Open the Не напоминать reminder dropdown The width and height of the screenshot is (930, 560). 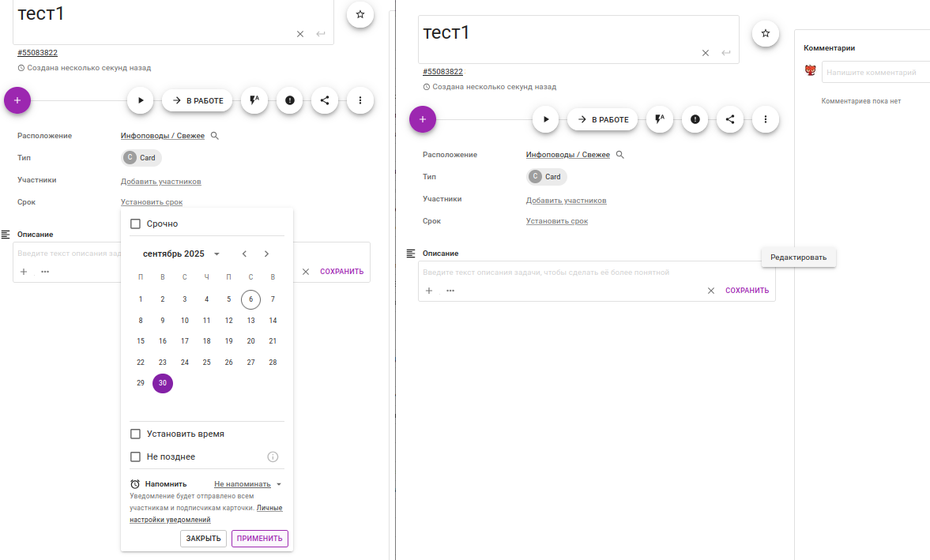[x=248, y=484]
